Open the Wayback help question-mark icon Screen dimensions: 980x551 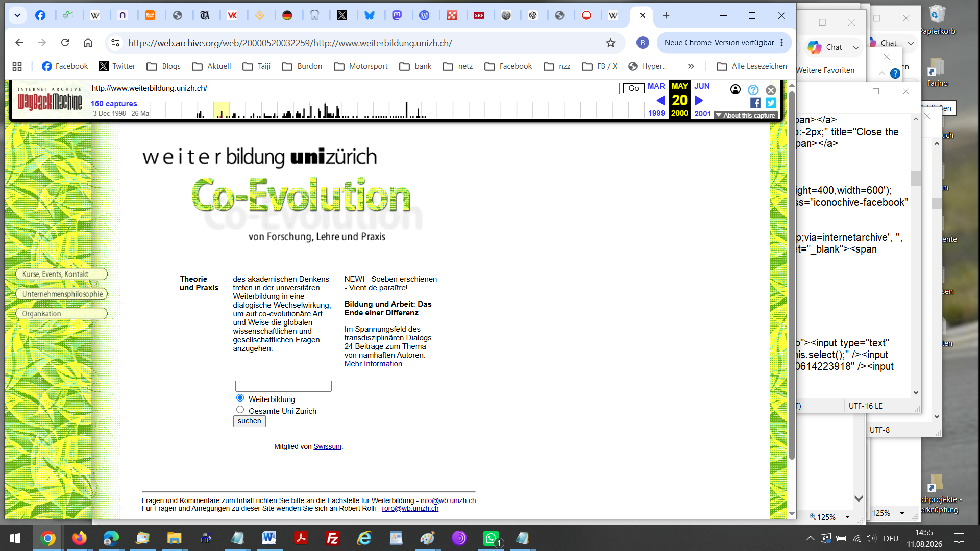pos(753,90)
